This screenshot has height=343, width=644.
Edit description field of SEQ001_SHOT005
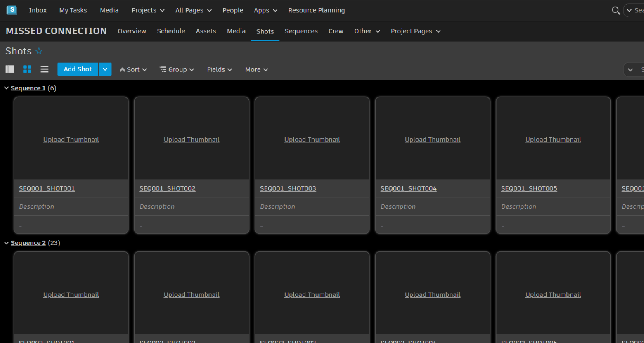553,206
